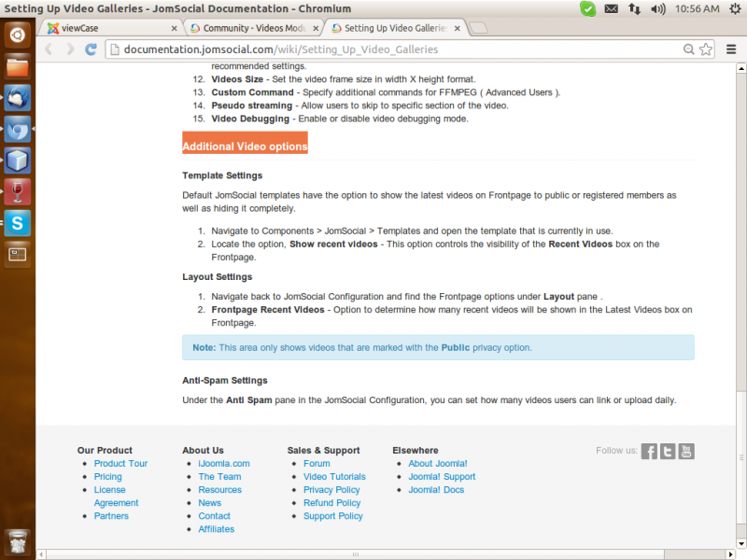Viewport: 747px width, 560px height.
Task: Open the Joomla! Docs link
Action: pos(436,489)
